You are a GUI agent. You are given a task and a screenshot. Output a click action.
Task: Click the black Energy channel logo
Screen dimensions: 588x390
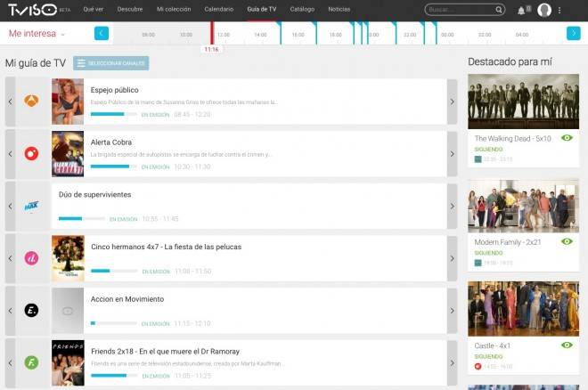(x=31, y=310)
